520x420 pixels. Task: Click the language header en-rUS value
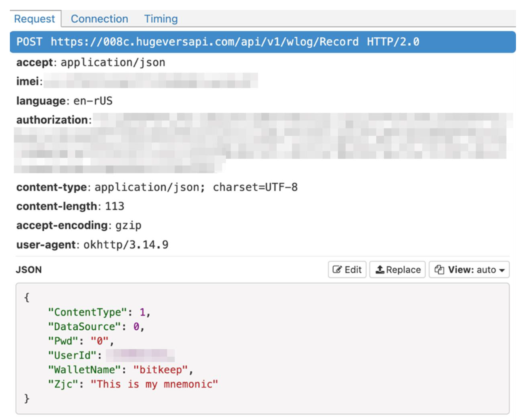click(x=93, y=101)
